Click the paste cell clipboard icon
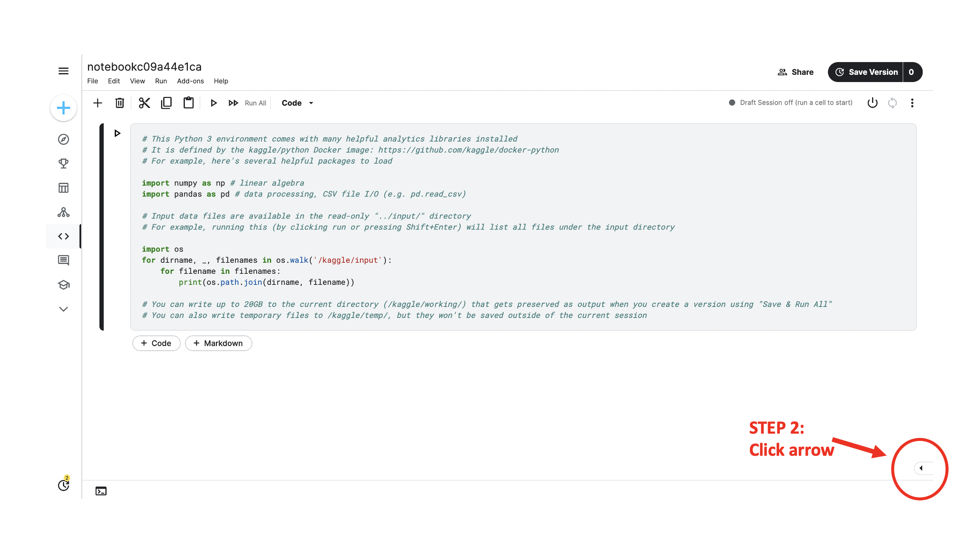This screenshot has height=551, width=980. [x=188, y=103]
